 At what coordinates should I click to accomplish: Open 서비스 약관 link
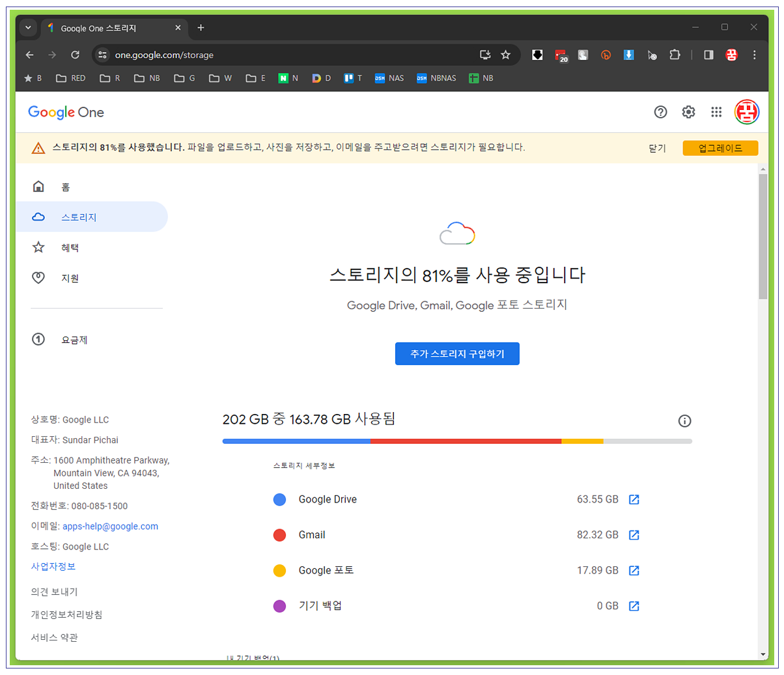pos(54,637)
